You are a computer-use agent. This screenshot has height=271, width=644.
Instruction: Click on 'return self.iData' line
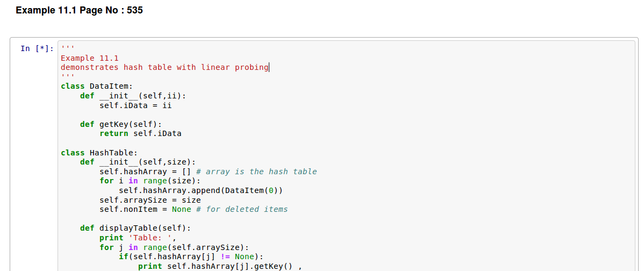tap(140, 133)
